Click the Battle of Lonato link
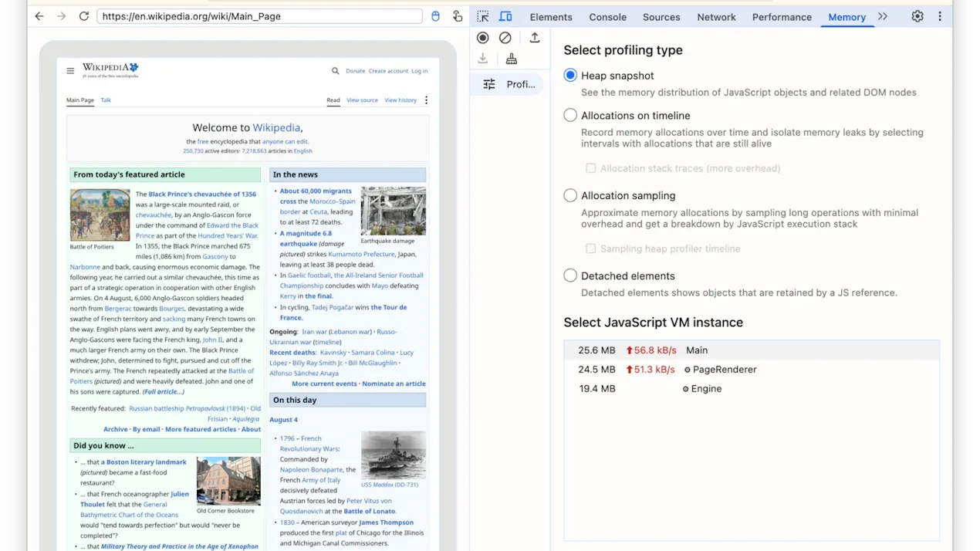The image size is (980, 551). pos(370,511)
